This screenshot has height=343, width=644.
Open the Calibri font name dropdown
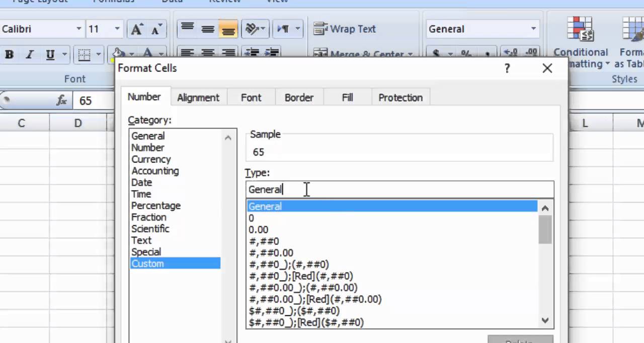pos(79,29)
